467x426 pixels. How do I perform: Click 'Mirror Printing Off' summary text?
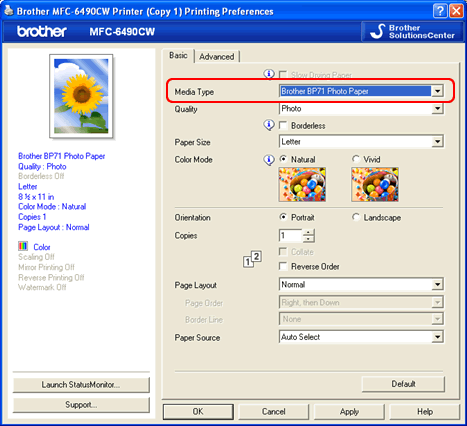pos(46,267)
